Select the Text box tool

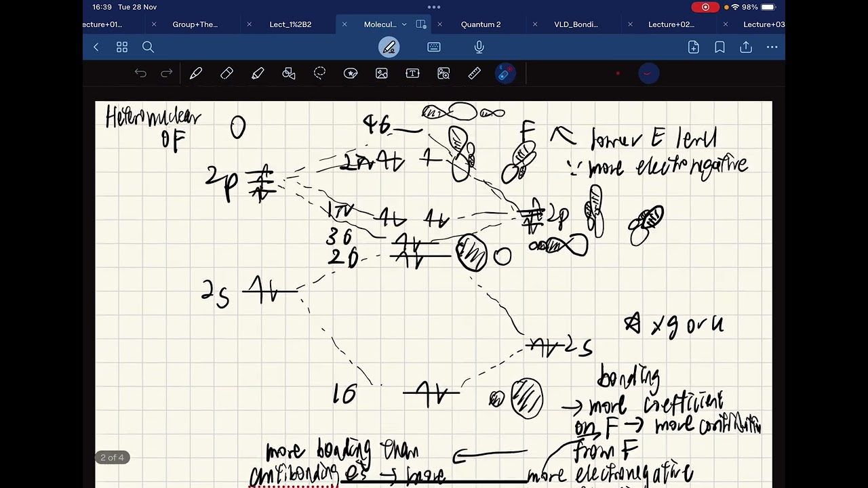412,73
